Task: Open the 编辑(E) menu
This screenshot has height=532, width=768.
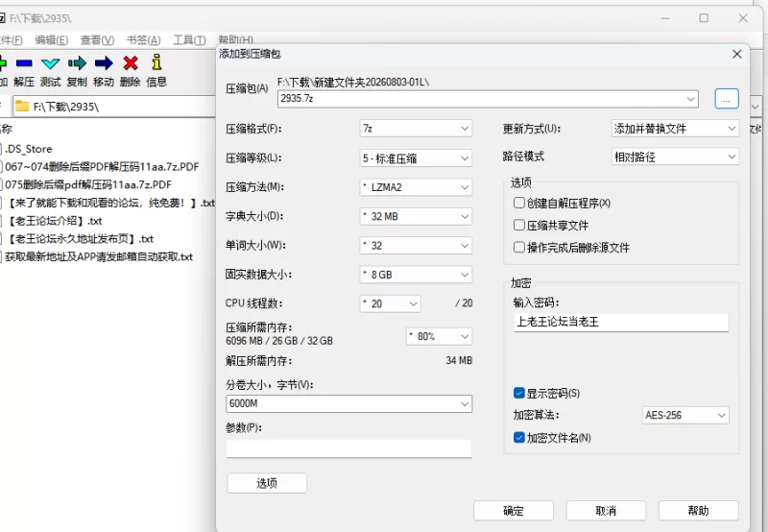Action: click(52, 40)
